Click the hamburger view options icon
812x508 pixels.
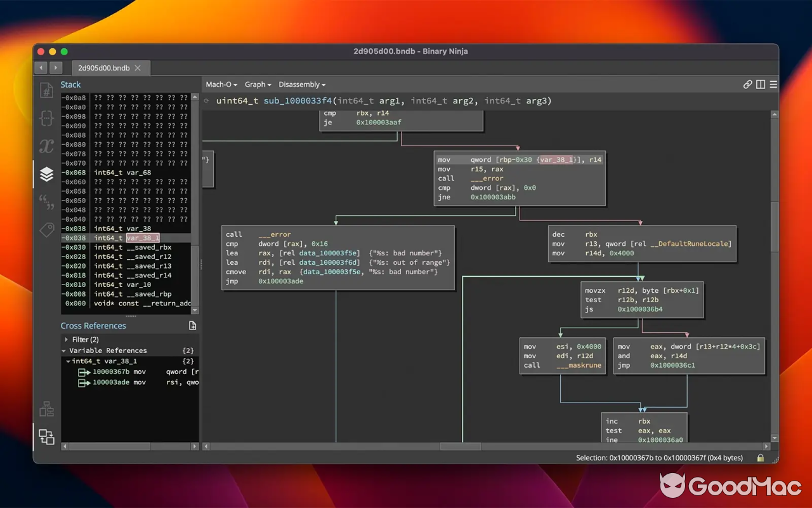tap(773, 84)
